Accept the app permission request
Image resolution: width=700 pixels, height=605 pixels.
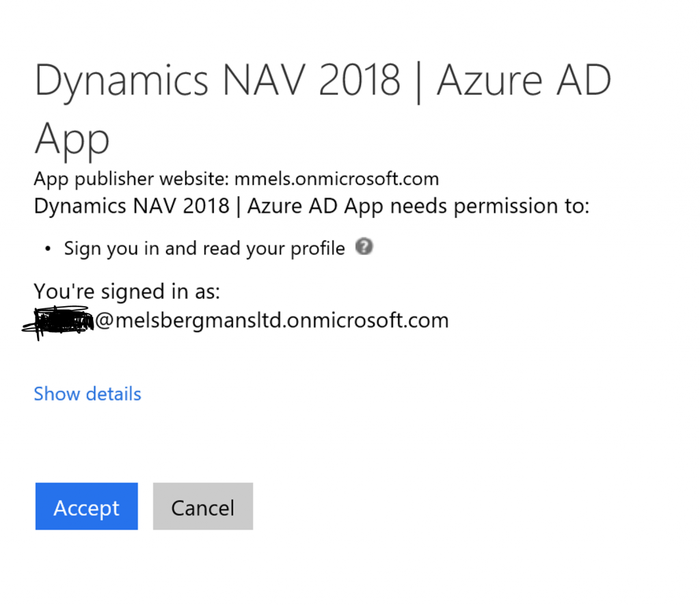[x=86, y=507]
